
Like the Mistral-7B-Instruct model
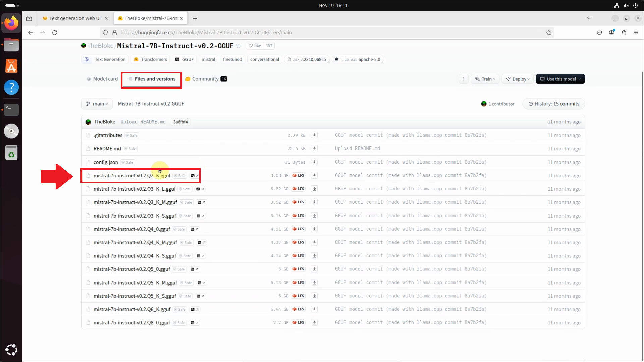click(255, 46)
